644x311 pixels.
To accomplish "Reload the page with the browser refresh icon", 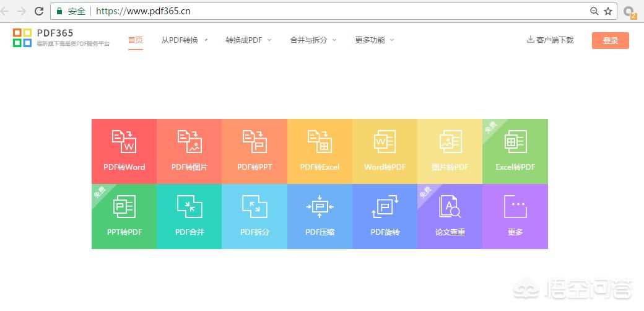I will [x=39, y=11].
